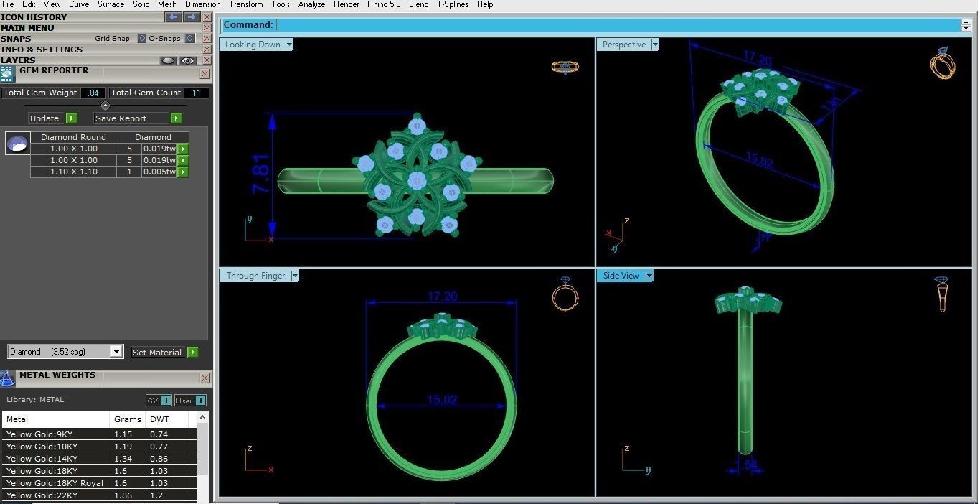Viewport: 980px width, 504px height.
Task: Open the T-Splines menu
Action: [453, 4]
